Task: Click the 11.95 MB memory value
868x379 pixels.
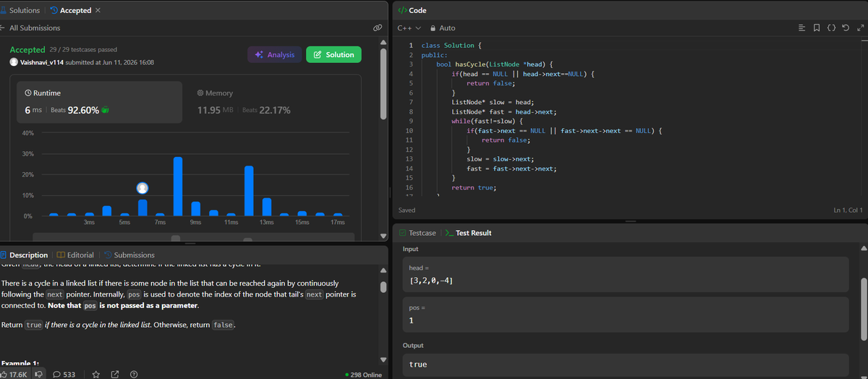Action: 217,111
